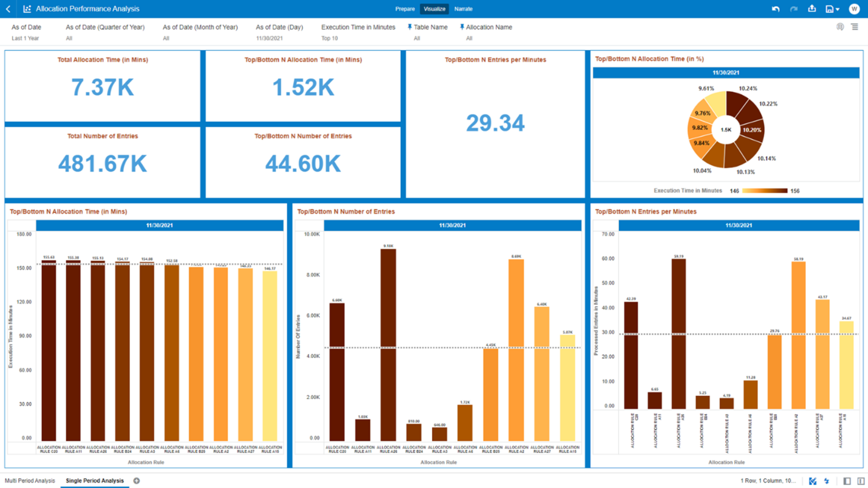Click the 'Top/Bottom N Allocation Time (in %)' title
Screen dimensions: 868x488
point(649,59)
